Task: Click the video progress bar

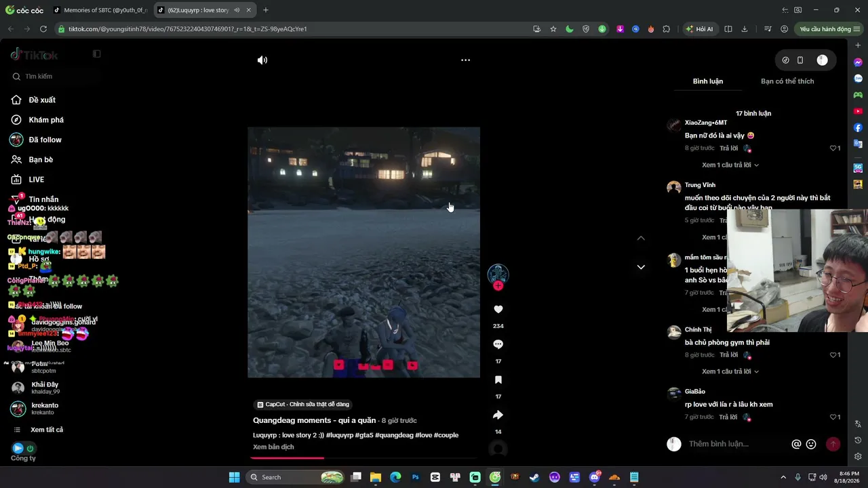Action: (363, 458)
